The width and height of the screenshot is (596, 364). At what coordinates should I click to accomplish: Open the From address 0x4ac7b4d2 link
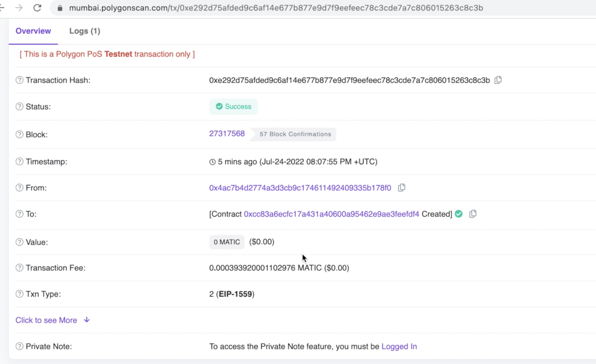300,188
